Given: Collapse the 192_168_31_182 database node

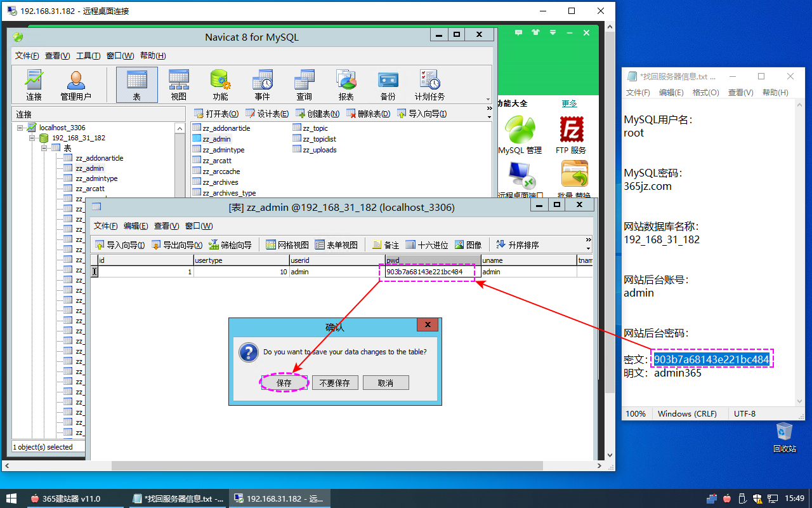Looking at the screenshot, I should tap(32, 138).
